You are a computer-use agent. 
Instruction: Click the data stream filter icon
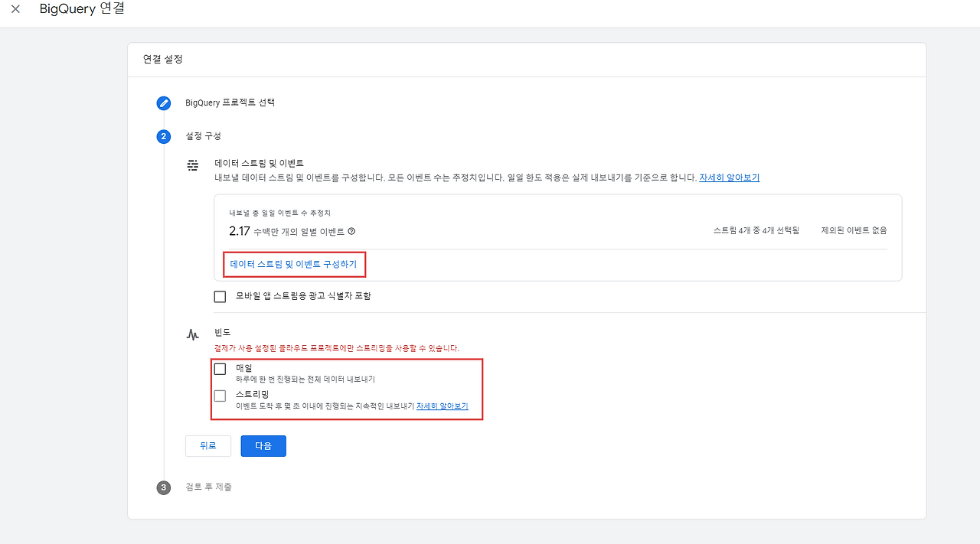[x=193, y=165]
